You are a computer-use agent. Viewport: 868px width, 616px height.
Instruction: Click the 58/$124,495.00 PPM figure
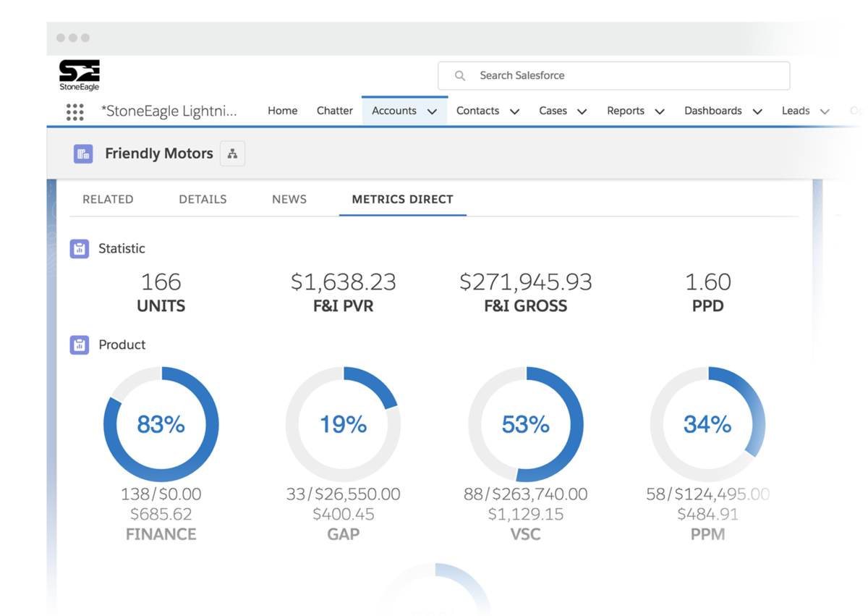[708, 494]
